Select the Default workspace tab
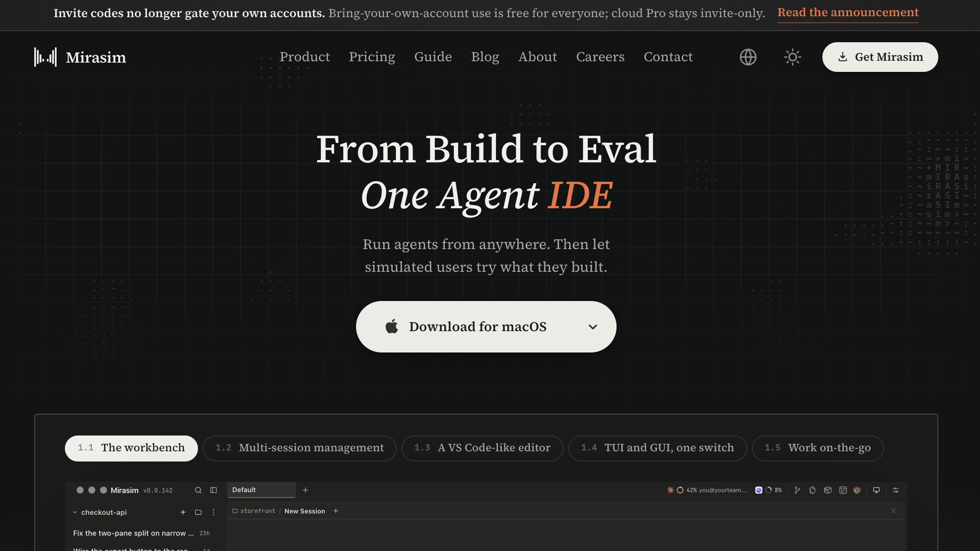Viewport: 980px width, 551px height. point(261,490)
